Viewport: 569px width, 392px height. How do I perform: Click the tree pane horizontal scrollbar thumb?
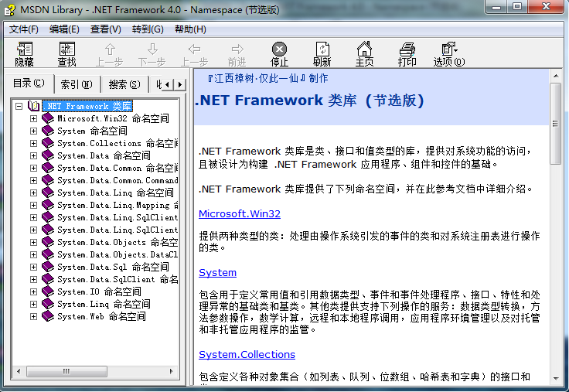[66, 371]
